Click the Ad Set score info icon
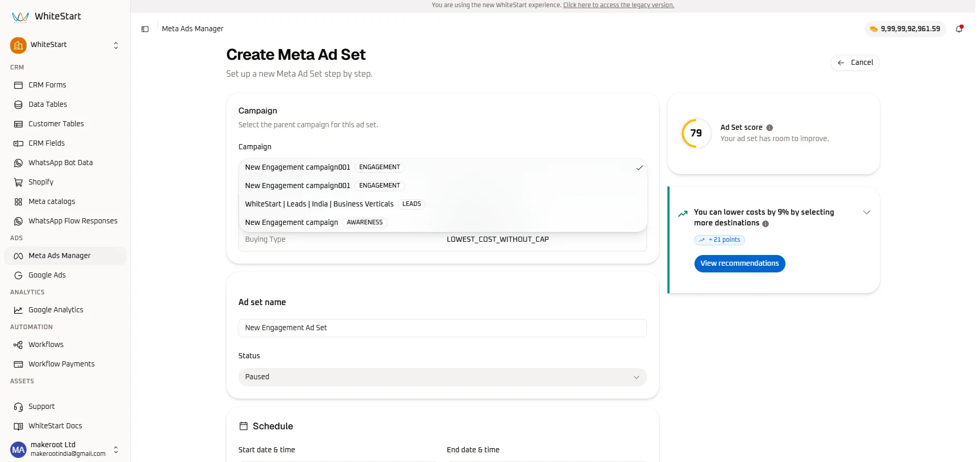The height and width of the screenshot is (462, 980). tap(770, 128)
